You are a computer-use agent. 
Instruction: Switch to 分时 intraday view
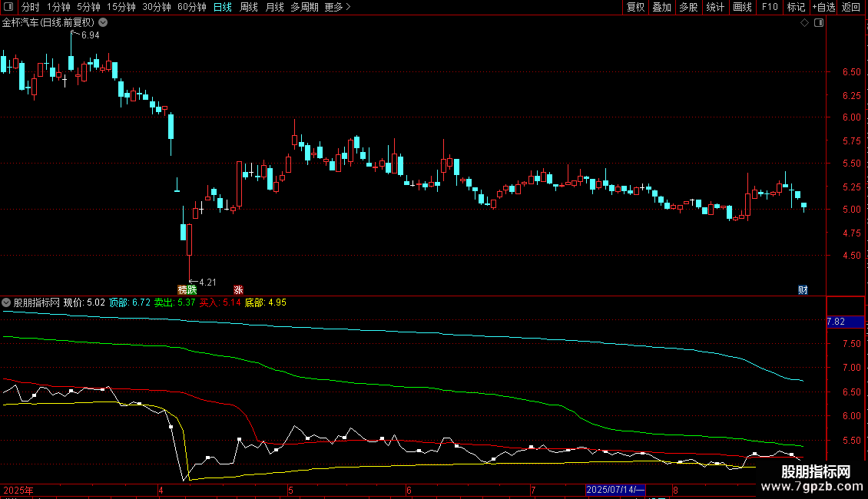point(31,7)
